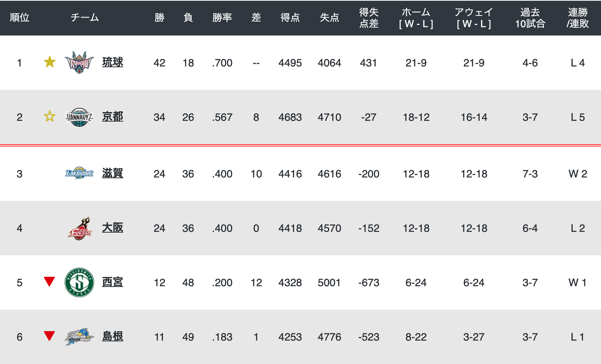Click the Kyoto Hannaryz team logo

(x=79, y=117)
